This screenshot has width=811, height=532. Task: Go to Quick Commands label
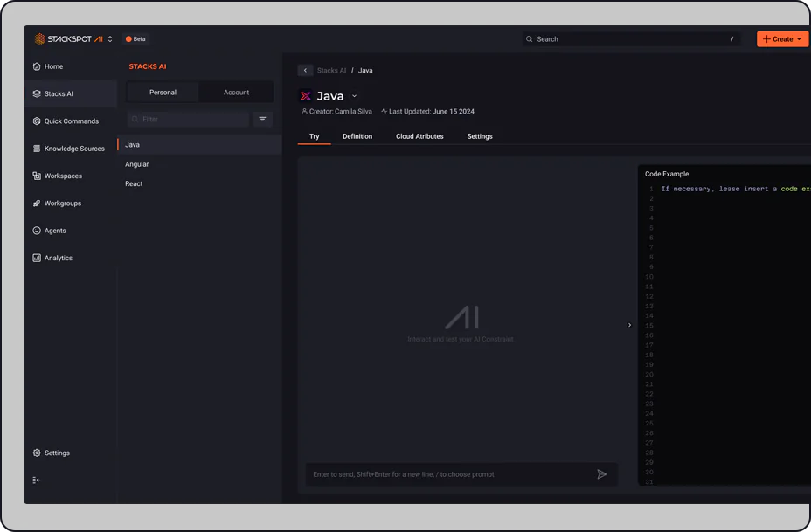(72, 121)
